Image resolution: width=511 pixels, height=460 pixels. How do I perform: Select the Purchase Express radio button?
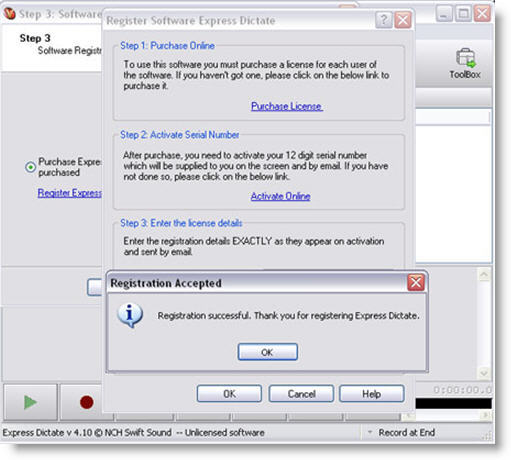[x=30, y=167]
